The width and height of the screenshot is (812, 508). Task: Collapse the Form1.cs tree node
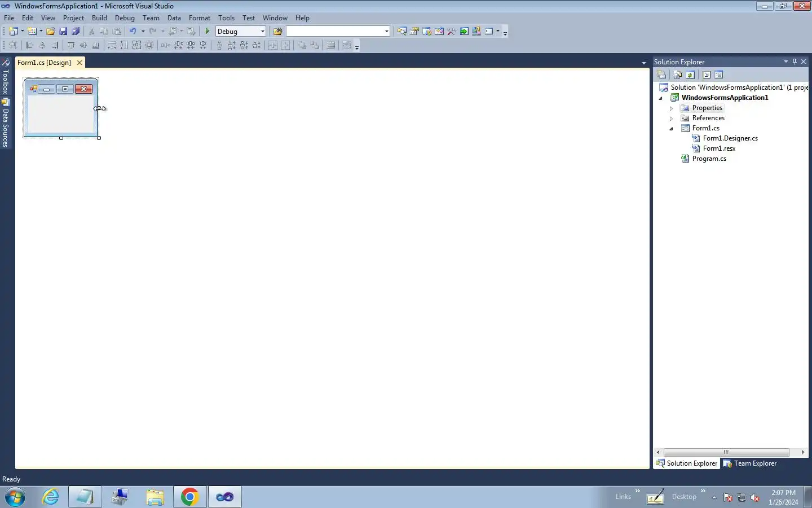pos(671,128)
